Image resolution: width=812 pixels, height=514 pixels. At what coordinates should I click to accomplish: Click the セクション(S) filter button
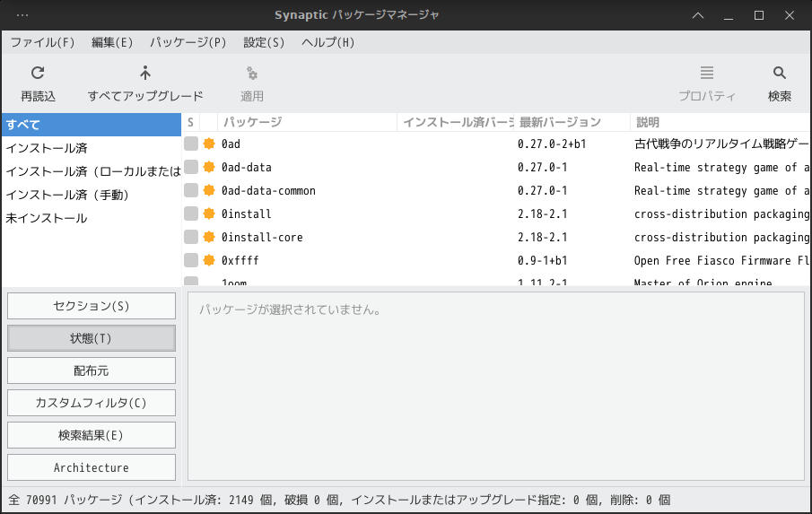click(x=92, y=306)
